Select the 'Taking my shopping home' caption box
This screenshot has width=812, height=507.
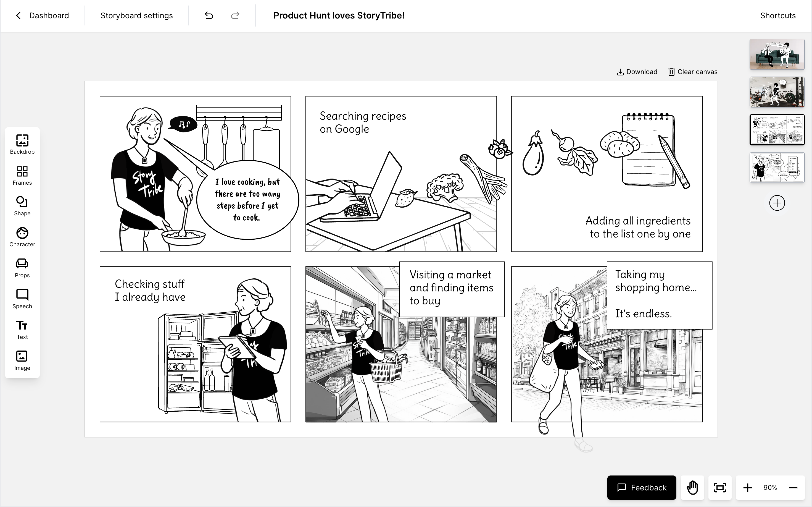(659, 295)
